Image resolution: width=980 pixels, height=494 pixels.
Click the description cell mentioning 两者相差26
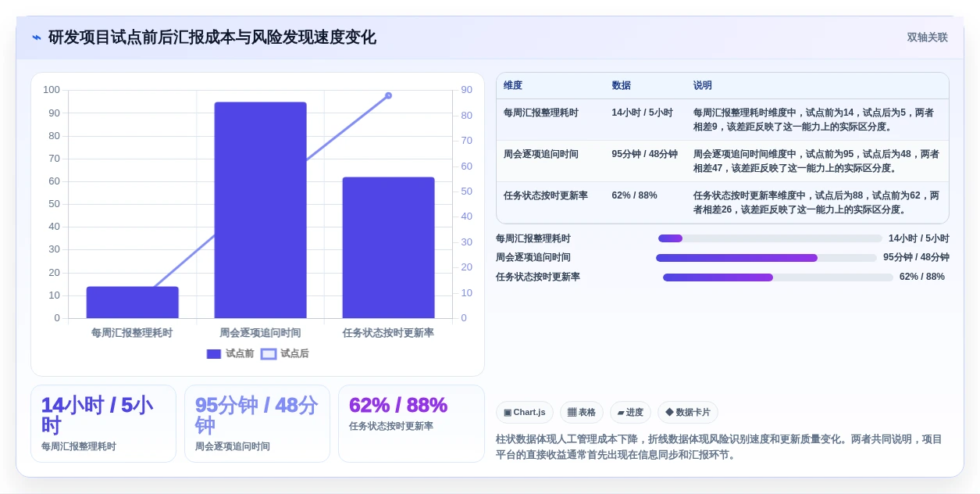click(816, 202)
